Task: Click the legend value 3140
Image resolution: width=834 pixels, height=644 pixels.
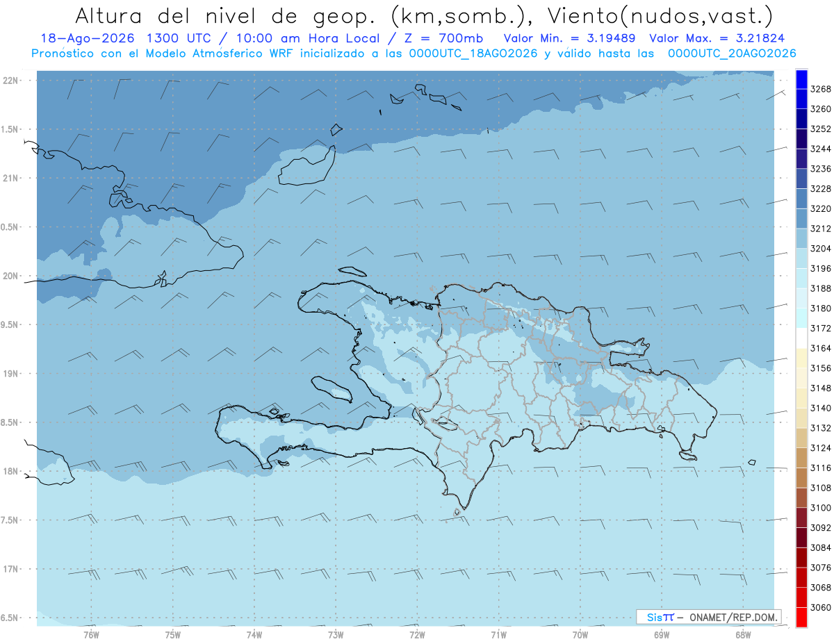Action: pyautogui.click(x=821, y=408)
